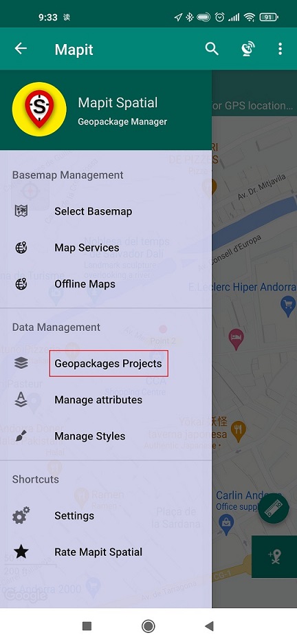Open Manage Styles menu entry
This screenshot has height=644, width=297.
pyautogui.click(x=106, y=436)
